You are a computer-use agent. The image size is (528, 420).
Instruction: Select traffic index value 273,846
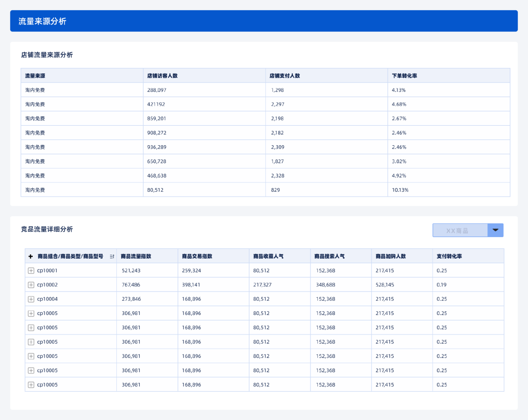tap(131, 299)
